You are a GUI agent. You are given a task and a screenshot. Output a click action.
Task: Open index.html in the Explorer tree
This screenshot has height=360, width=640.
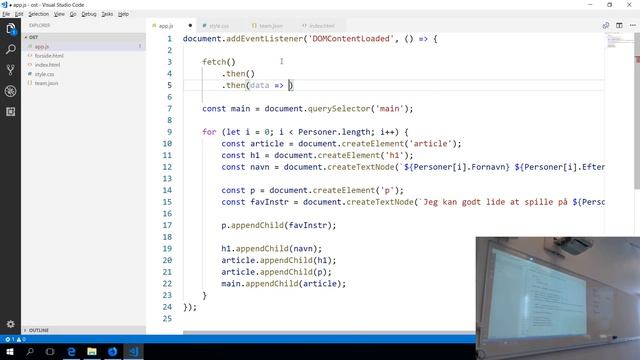click(x=83, y=65)
